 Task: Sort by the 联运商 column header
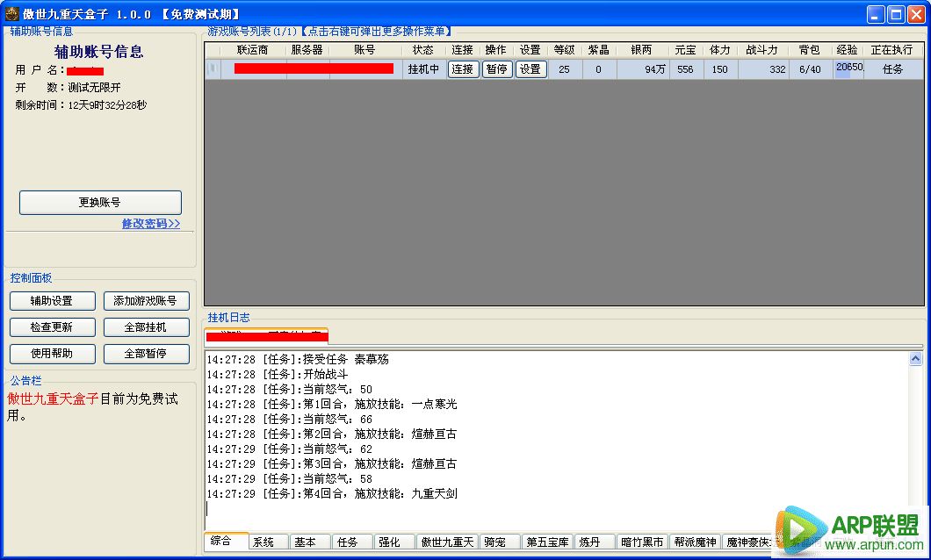click(x=253, y=50)
